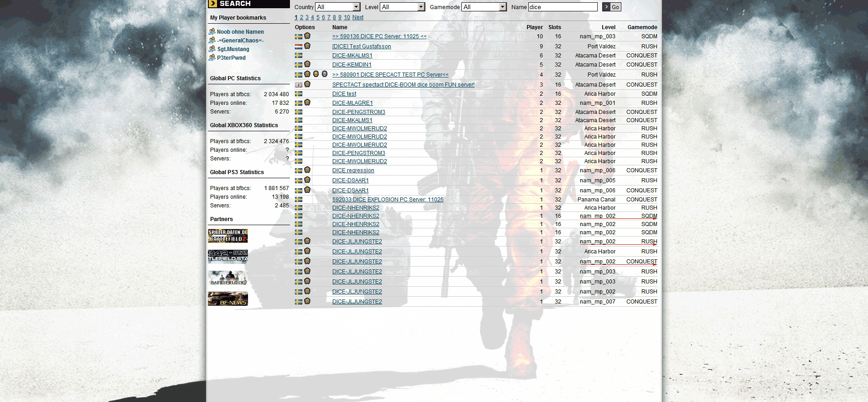Open the DICE-NHENRIKS2 Arica Harbor server link

pyautogui.click(x=356, y=208)
